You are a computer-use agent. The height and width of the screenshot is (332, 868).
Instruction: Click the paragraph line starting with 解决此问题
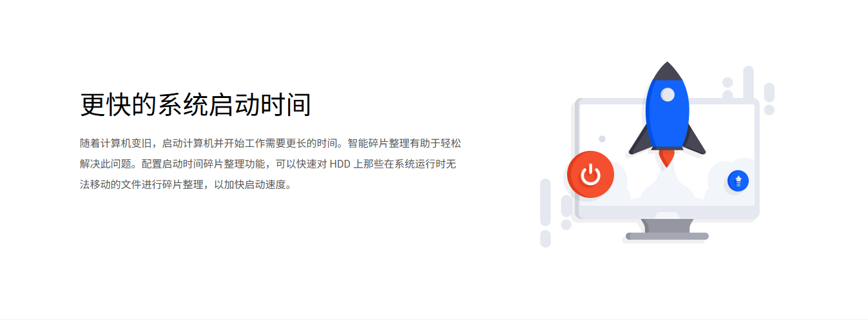pos(268,164)
